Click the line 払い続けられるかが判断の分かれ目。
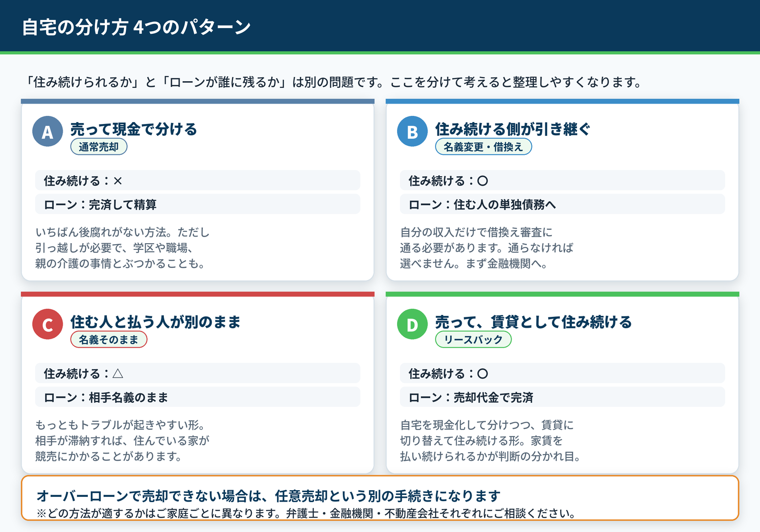 point(490,456)
